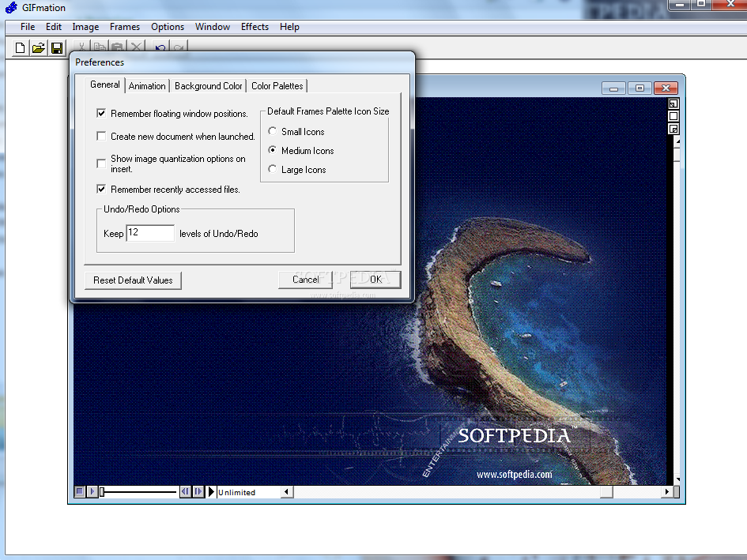Screen dimensions: 747x560
Task: Click the Copy toolbar icon
Action: pyautogui.click(x=100, y=47)
